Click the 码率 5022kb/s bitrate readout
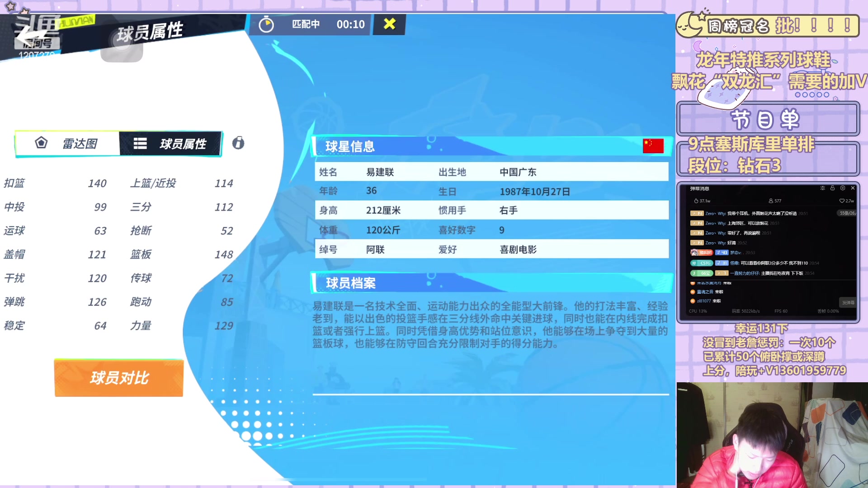Viewport: 868px width, 488px height. point(745,311)
